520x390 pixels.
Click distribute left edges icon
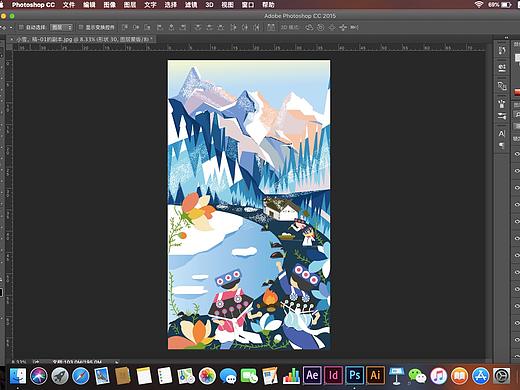point(233,27)
